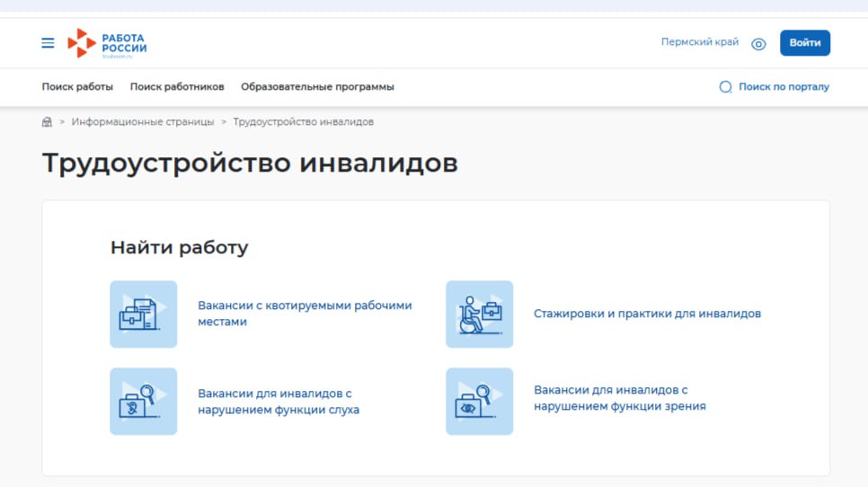Click Трудоустройство инвалидов in the breadcrumb
Viewport: 868px width, 487px height.
(304, 122)
